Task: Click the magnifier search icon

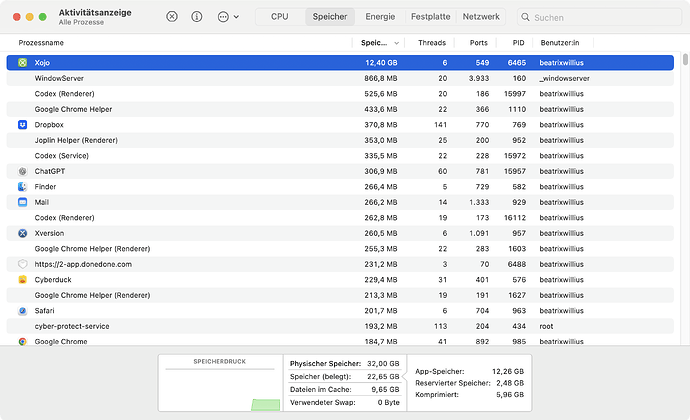Action: (525, 17)
